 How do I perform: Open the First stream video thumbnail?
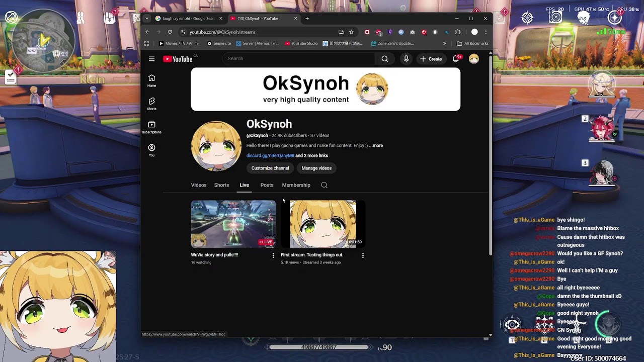tap(323, 224)
